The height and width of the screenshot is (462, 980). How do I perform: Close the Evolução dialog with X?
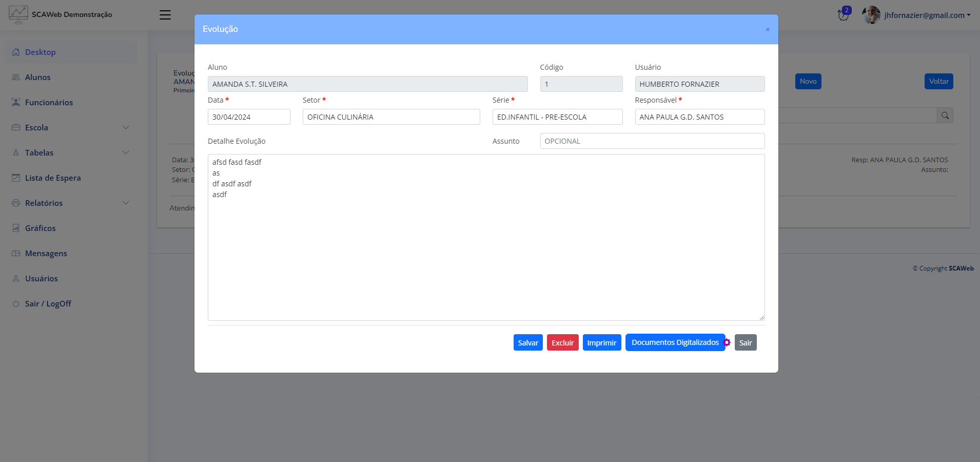pyautogui.click(x=768, y=30)
